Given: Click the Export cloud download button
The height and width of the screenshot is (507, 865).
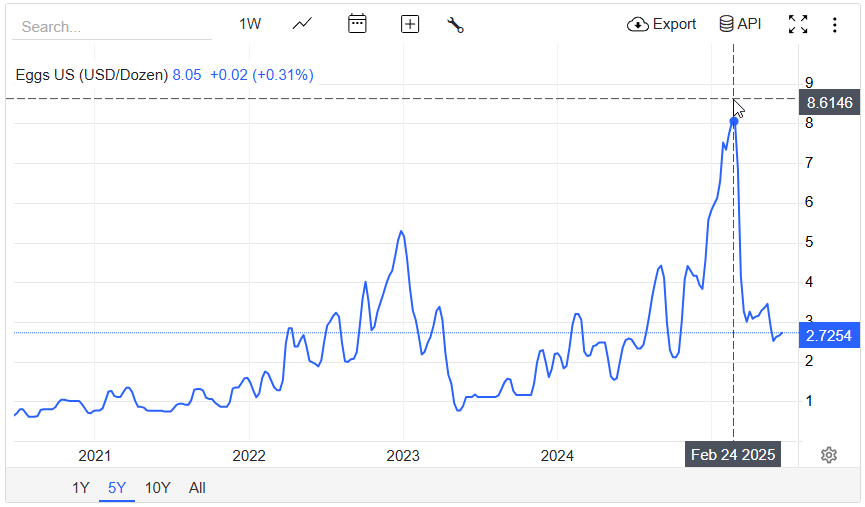Looking at the screenshot, I should click(661, 24).
